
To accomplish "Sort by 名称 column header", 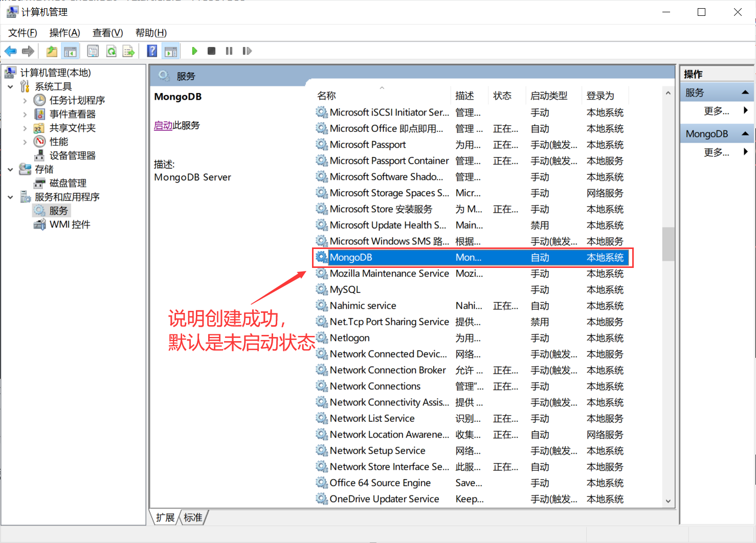I will 383,96.
